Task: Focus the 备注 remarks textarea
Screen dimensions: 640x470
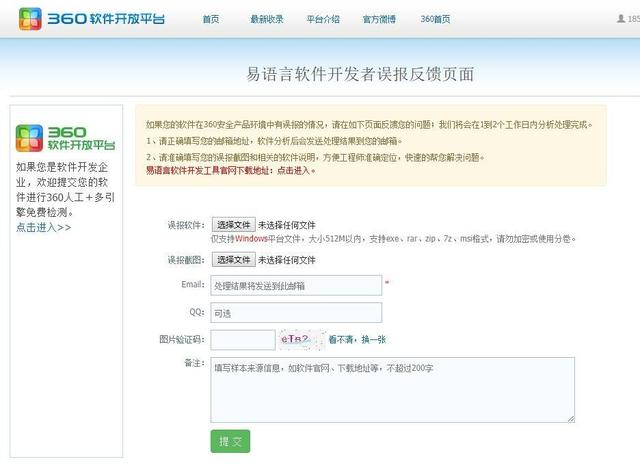Action: (x=392, y=390)
